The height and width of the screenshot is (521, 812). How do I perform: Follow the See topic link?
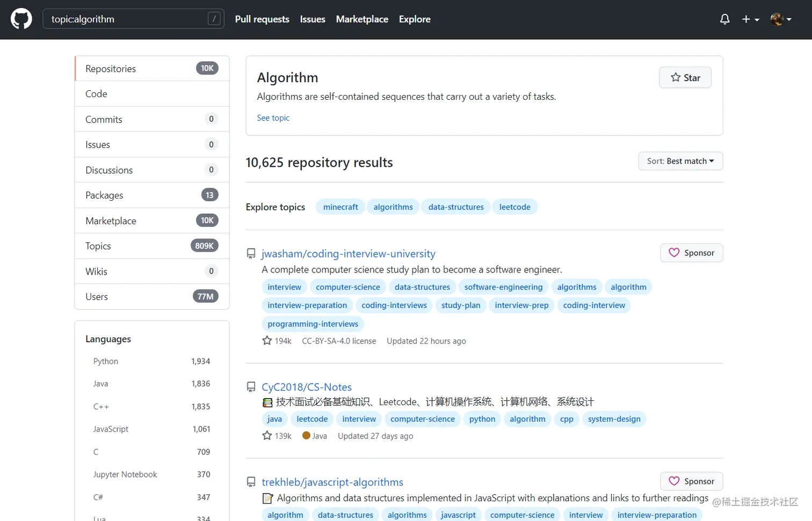click(x=273, y=118)
